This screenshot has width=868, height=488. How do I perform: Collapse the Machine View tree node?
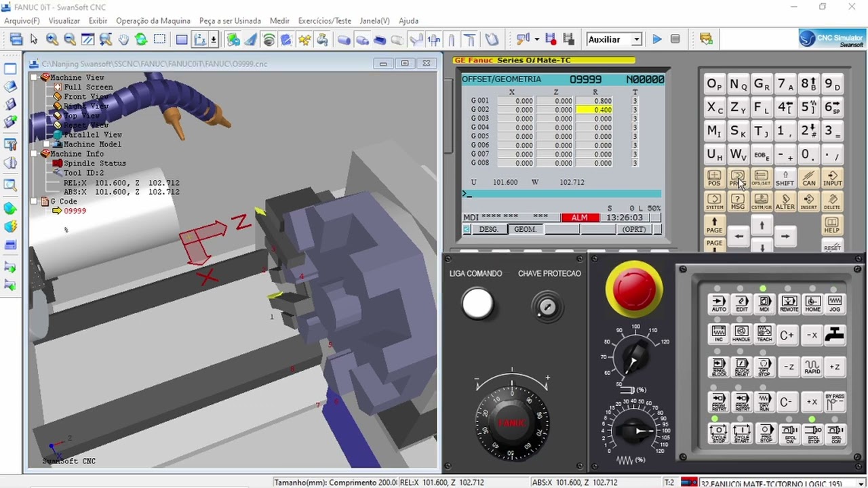[35, 77]
